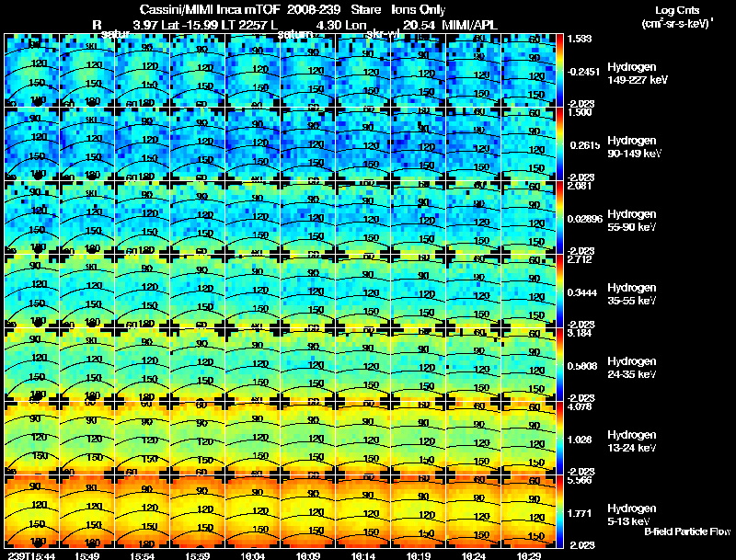
Task: Click the "B-field Particle Flow" caption
Action: pos(687,531)
